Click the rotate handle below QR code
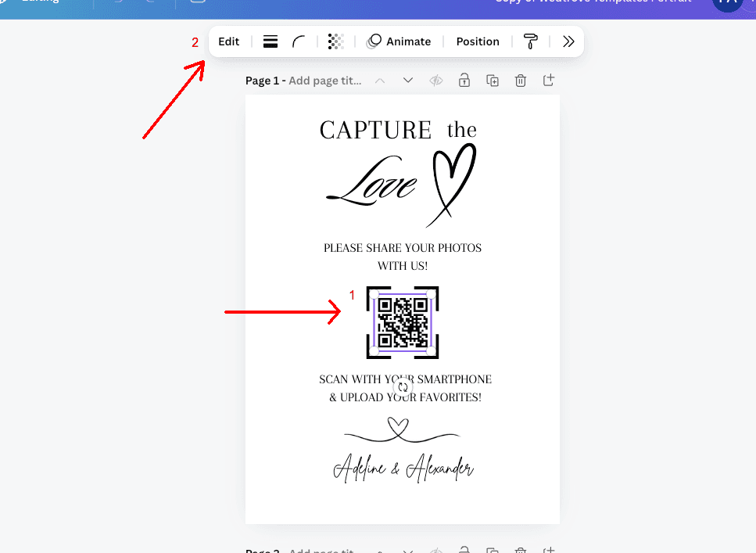The width and height of the screenshot is (756, 553). [x=403, y=387]
